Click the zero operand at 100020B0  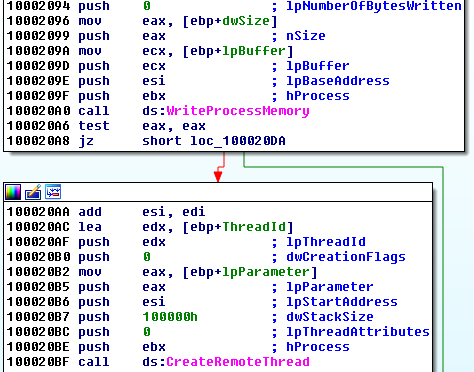(147, 257)
